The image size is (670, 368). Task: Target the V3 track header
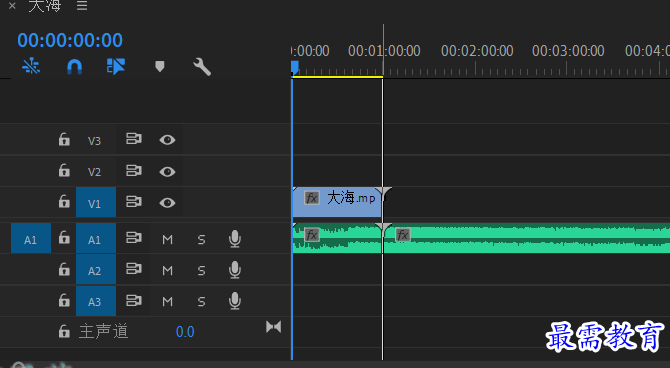coord(94,141)
